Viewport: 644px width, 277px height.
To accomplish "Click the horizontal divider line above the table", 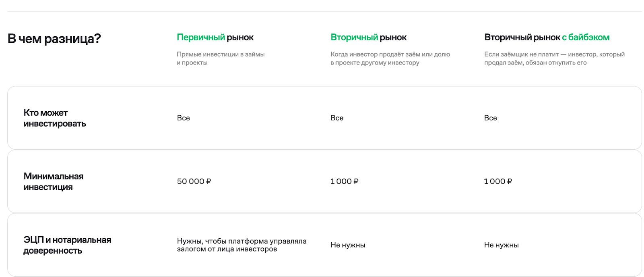I will coord(322,12).
